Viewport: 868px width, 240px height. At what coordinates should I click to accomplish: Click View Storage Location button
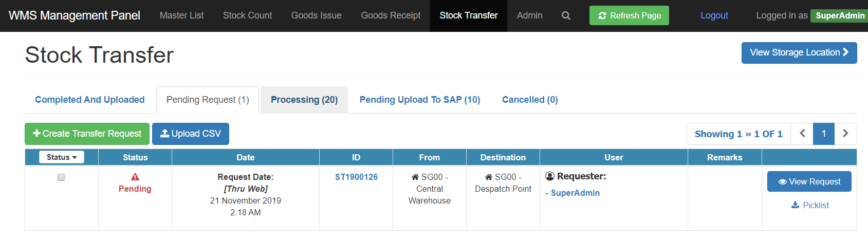(x=799, y=53)
